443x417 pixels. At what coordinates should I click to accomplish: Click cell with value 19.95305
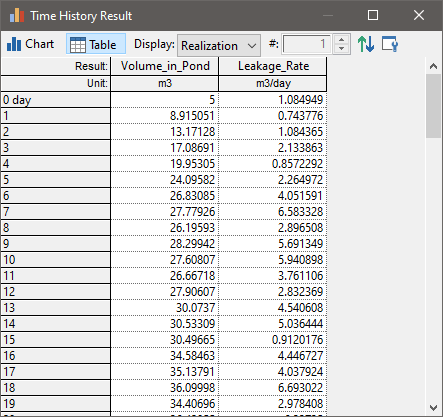pyautogui.click(x=165, y=164)
